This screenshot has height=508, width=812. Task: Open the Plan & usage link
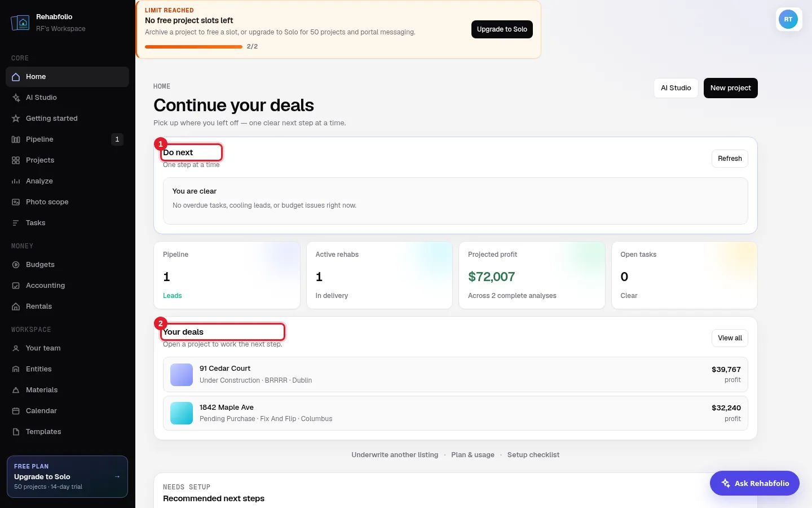coord(473,455)
